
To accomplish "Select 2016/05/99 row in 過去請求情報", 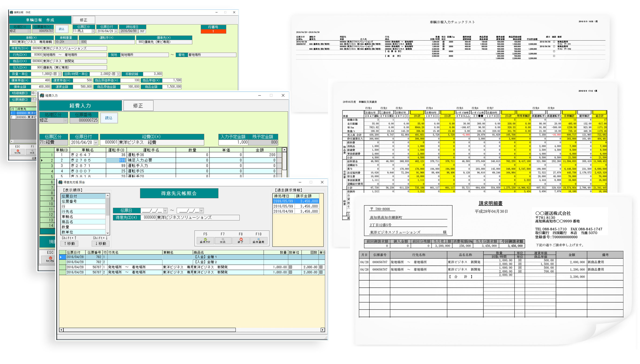I will (x=296, y=206).
